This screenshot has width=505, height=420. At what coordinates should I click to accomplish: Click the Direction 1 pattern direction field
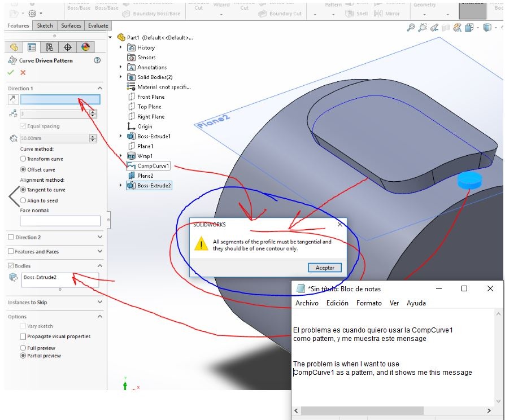[60, 99]
